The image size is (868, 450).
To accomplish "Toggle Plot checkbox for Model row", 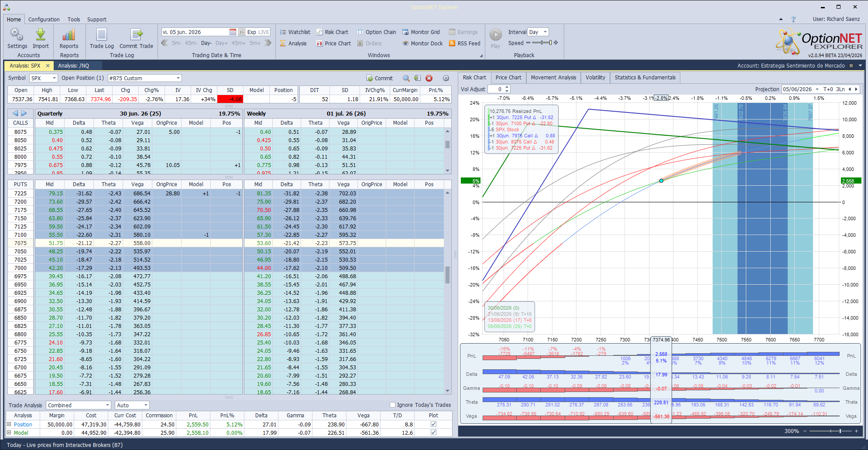I will [433, 433].
